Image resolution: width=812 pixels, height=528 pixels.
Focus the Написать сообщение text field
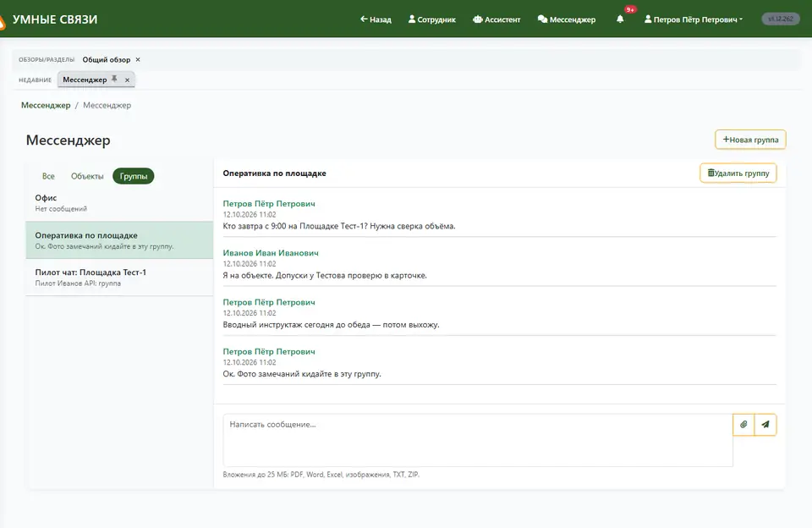pyautogui.click(x=478, y=440)
